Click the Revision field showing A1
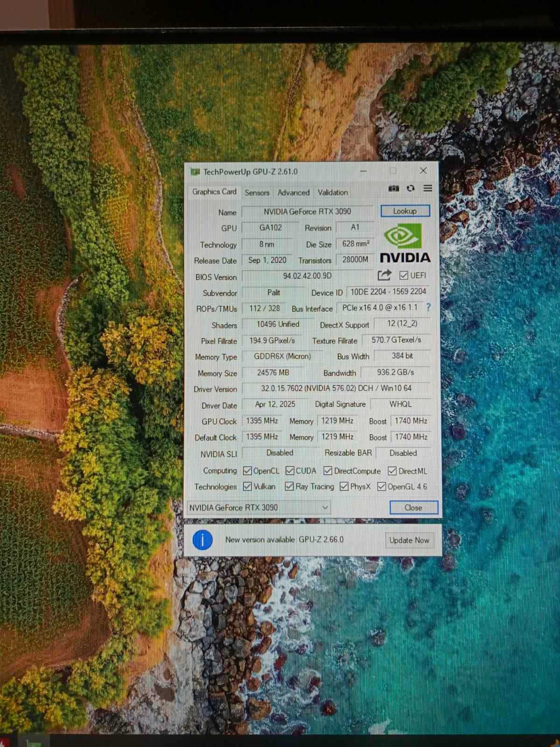This screenshot has height=747, width=560. pos(355,227)
